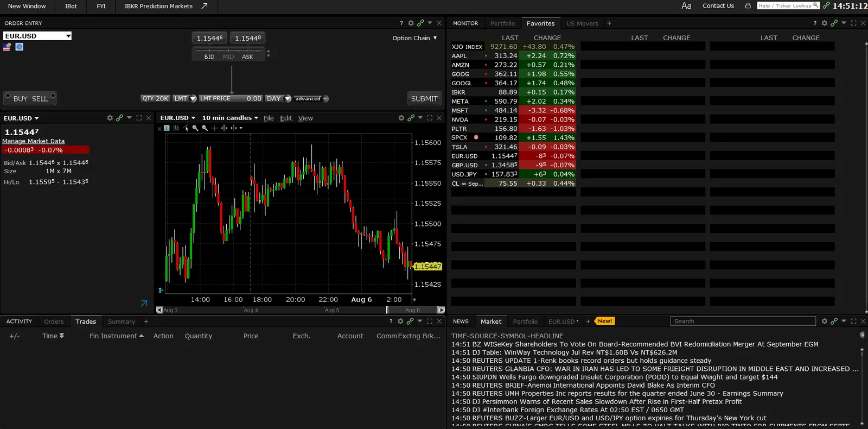Open IBKR Prediction Markets pop-out arrow
Screen dimensions: 868x429
[x=205, y=6]
